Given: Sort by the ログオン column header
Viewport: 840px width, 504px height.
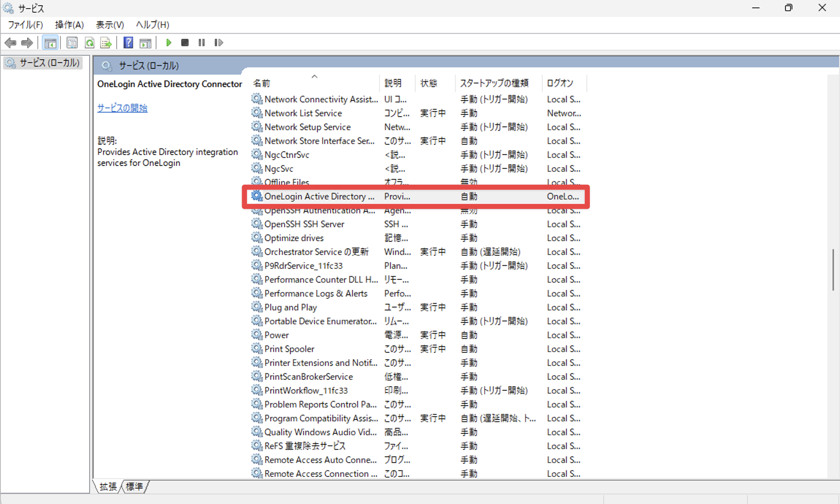Looking at the screenshot, I should [x=564, y=83].
